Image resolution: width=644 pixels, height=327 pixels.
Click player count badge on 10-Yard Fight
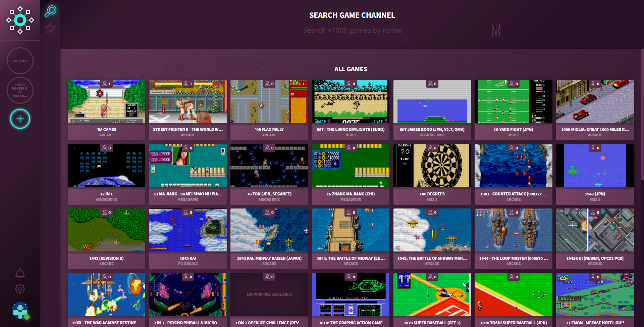(514, 84)
